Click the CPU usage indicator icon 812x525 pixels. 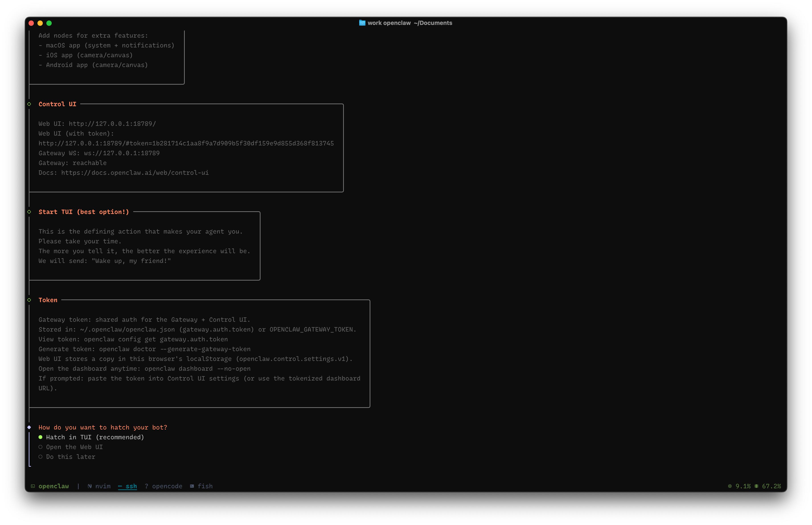click(730, 486)
